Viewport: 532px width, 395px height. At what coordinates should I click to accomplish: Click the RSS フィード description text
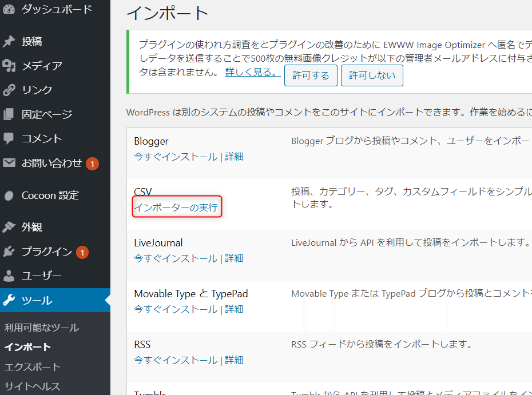click(x=382, y=345)
